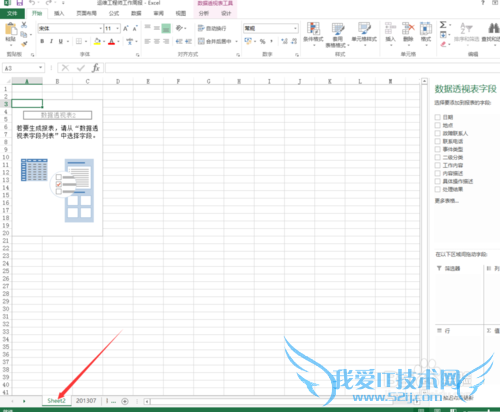Switch to the Page Layout (页面布局) tab
The width and height of the screenshot is (500, 412).
(86, 13)
